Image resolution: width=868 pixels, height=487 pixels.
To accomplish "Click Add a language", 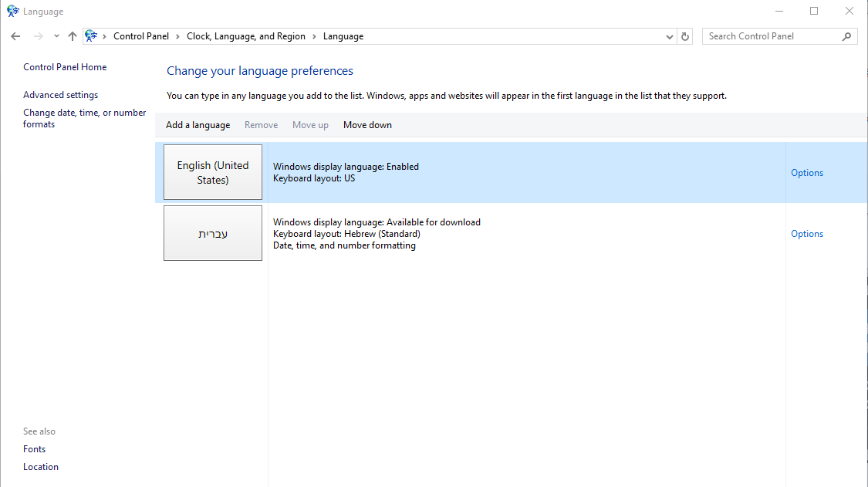I will coord(198,125).
